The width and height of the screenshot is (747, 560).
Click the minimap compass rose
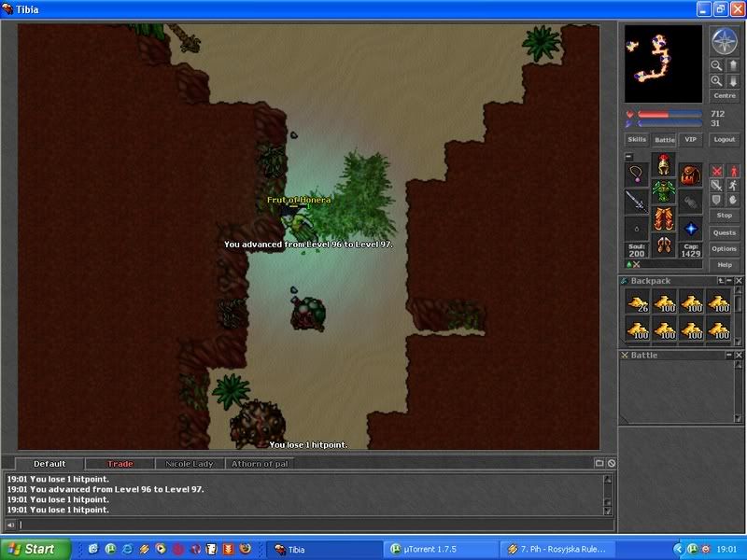click(x=725, y=41)
